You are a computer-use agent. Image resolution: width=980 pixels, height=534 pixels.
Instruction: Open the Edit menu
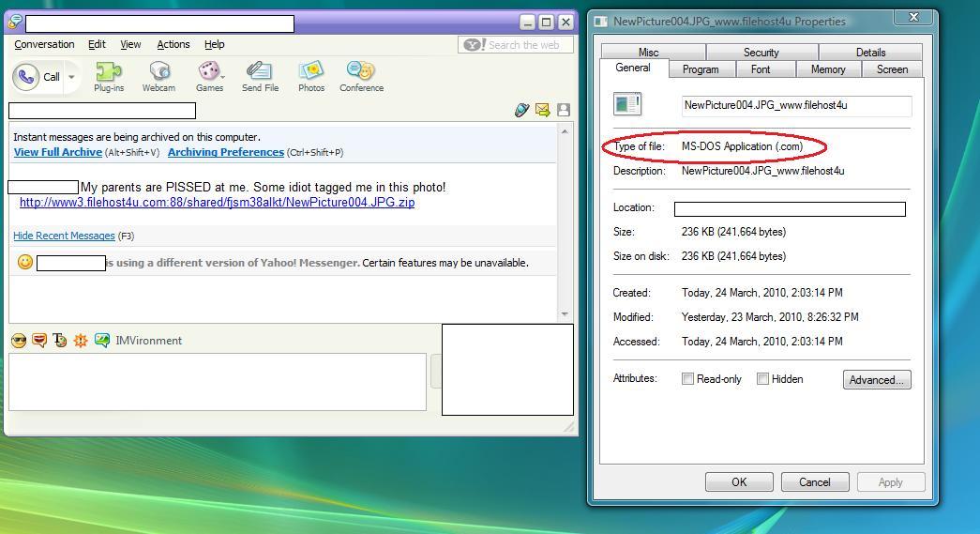pos(97,44)
